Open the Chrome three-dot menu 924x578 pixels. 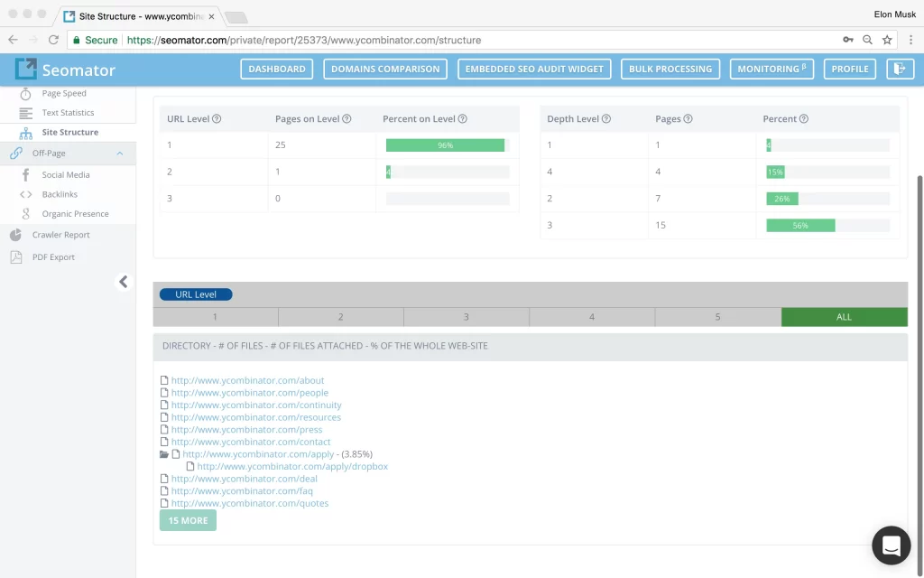coord(910,40)
